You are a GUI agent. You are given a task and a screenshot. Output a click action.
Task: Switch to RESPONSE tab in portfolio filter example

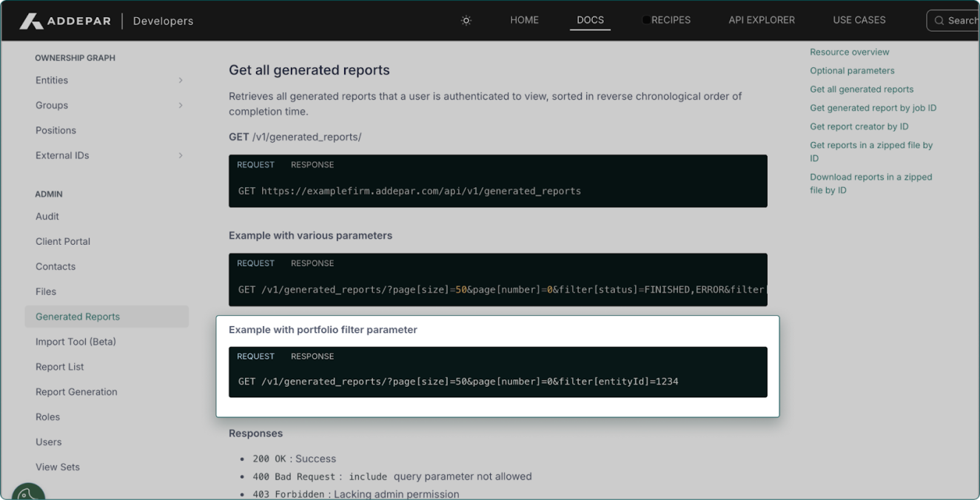click(312, 357)
